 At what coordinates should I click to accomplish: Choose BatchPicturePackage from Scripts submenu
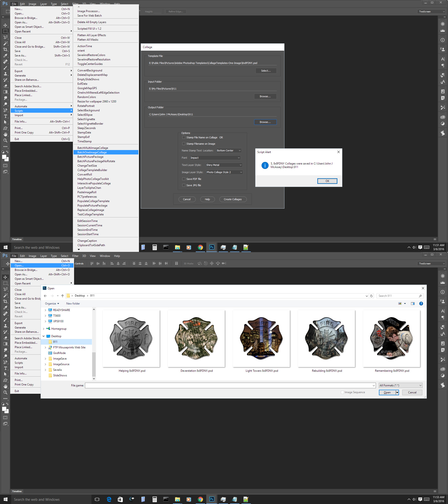[90, 157]
